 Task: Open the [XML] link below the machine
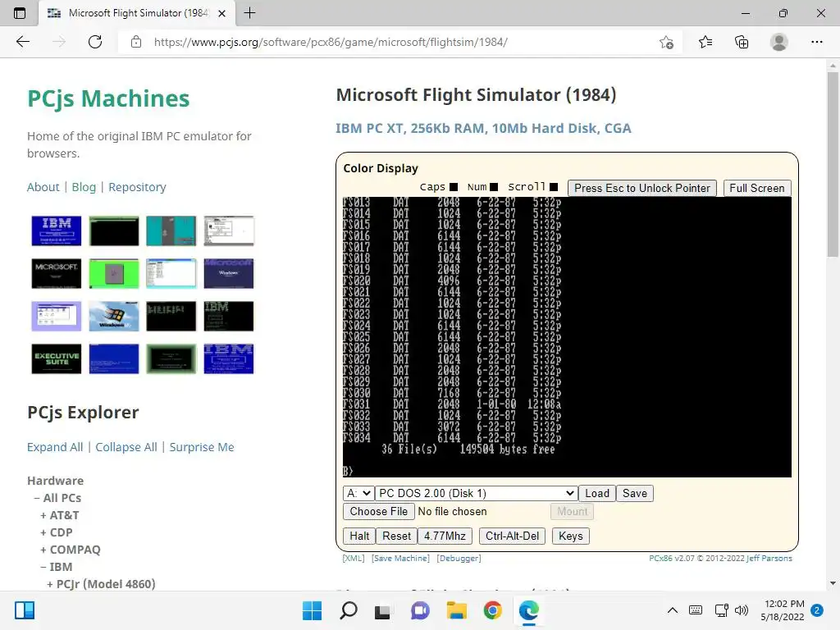point(353,558)
